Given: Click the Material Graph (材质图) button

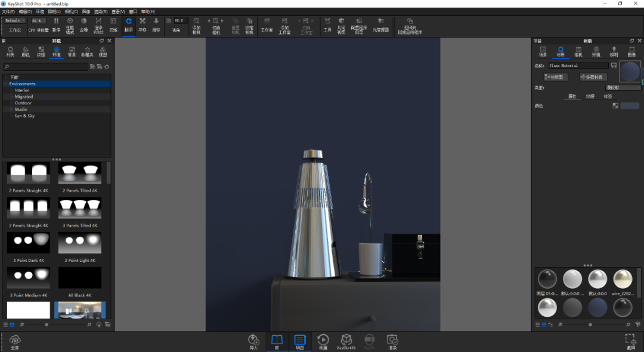Looking at the screenshot, I should click(556, 77).
